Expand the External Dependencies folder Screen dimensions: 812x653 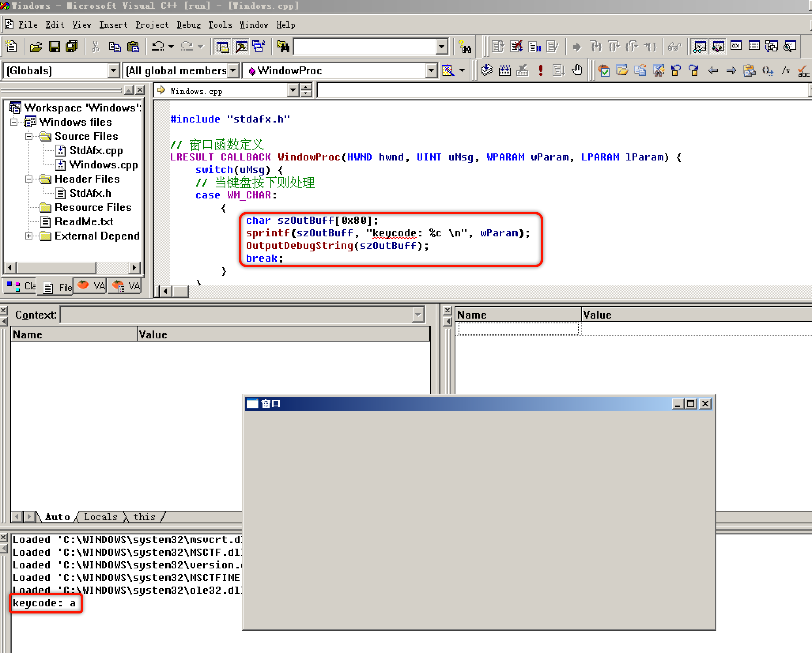point(29,236)
